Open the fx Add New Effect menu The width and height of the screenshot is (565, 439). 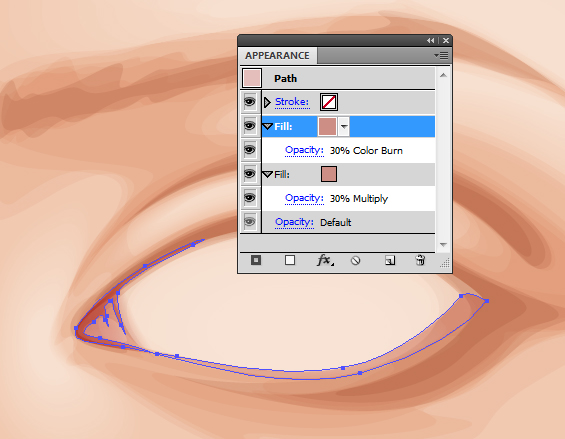325,260
